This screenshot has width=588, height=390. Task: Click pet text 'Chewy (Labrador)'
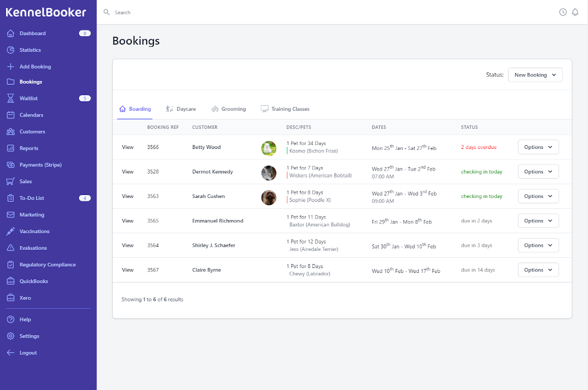pos(310,273)
